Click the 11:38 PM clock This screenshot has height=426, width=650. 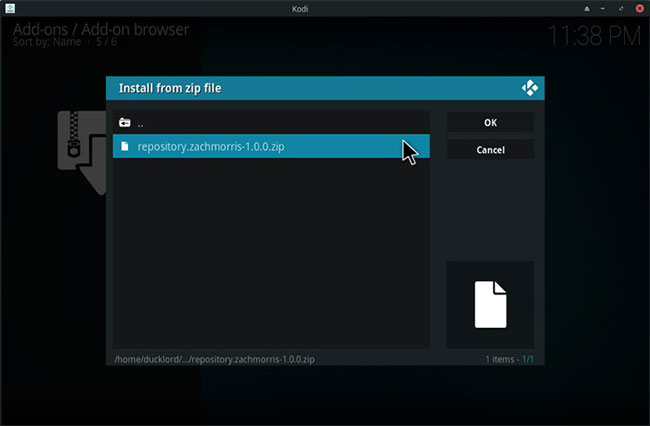594,36
